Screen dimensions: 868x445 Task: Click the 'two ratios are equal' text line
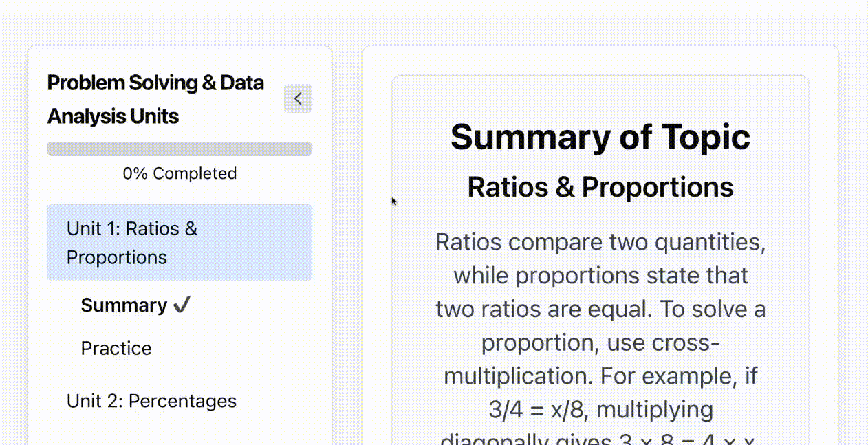(600, 309)
